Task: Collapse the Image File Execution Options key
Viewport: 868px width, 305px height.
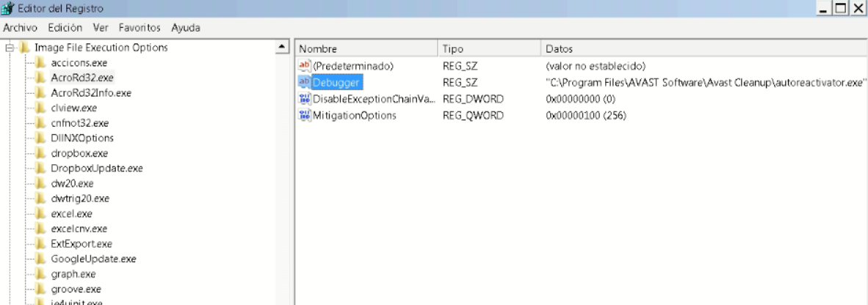Action: [x=10, y=48]
